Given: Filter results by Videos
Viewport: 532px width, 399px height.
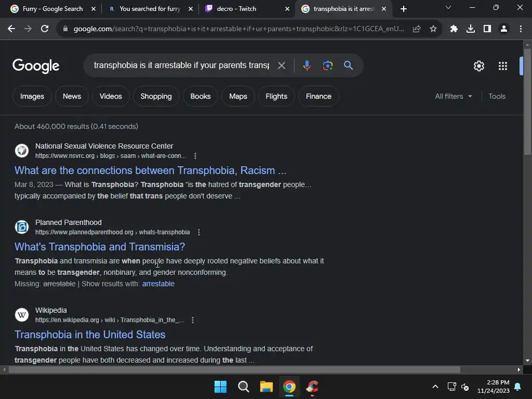Looking at the screenshot, I should [x=111, y=96].
